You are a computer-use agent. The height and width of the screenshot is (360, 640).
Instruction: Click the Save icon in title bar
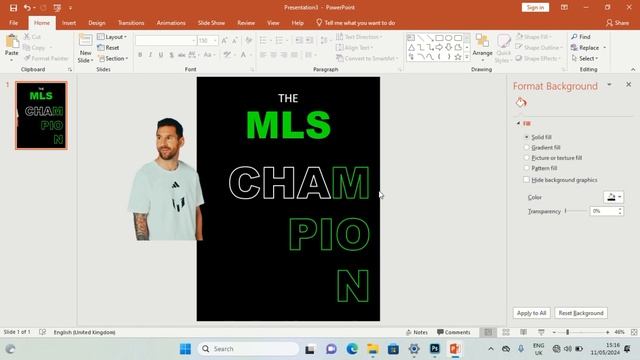[13, 7]
